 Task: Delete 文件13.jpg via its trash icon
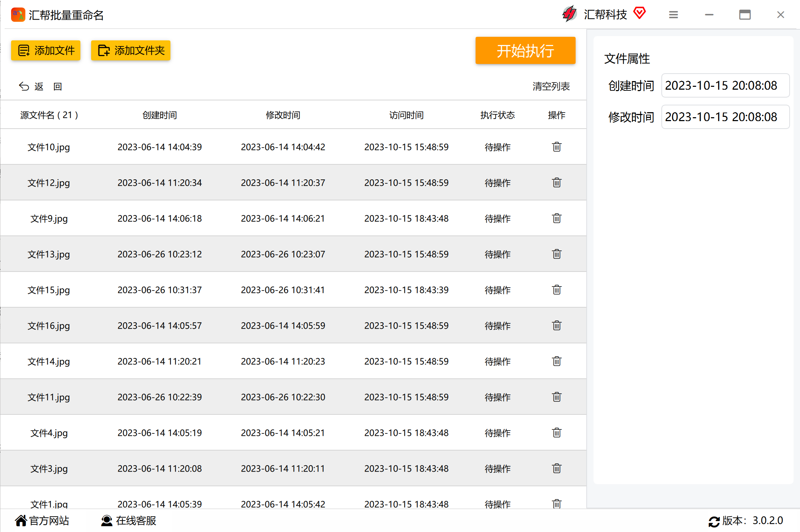coord(556,254)
